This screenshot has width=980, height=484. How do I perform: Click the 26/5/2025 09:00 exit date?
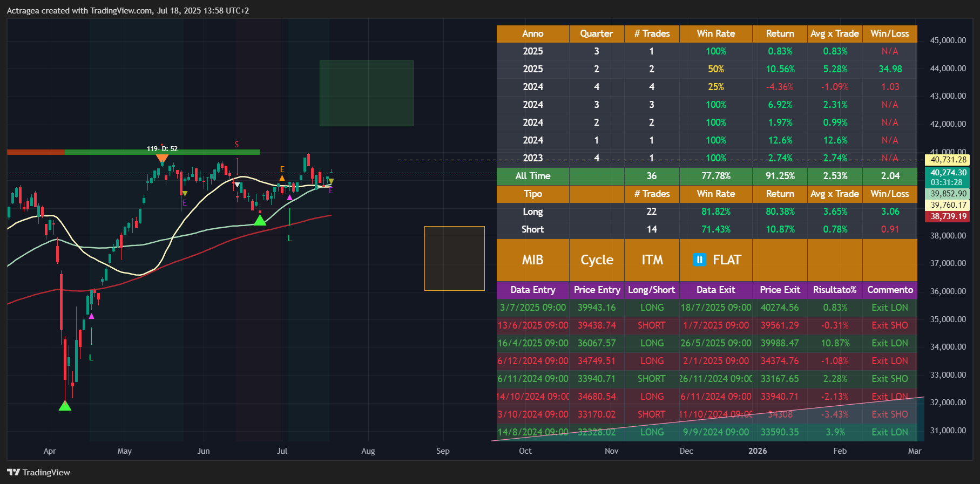pyautogui.click(x=716, y=343)
